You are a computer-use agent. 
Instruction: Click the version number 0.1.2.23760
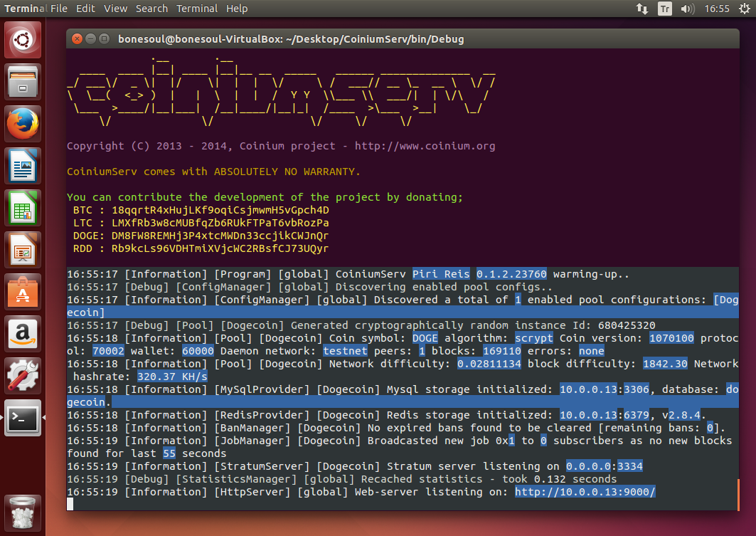click(511, 274)
